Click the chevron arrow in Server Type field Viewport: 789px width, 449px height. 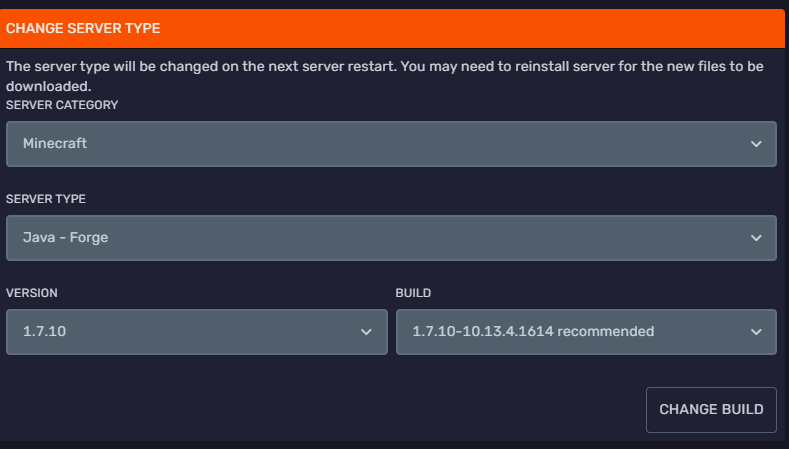tap(756, 238)
